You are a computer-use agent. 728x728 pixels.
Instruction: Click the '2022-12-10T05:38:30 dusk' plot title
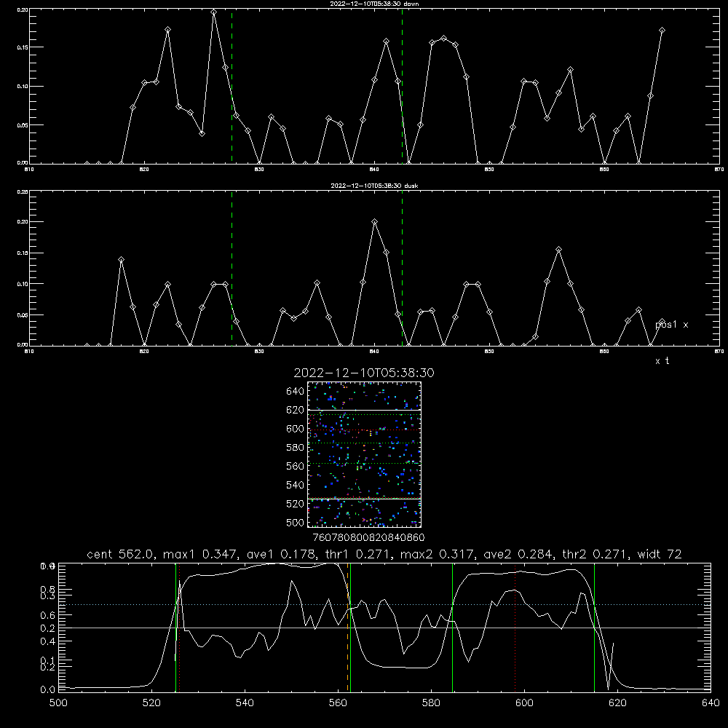[x=374, y=186]
